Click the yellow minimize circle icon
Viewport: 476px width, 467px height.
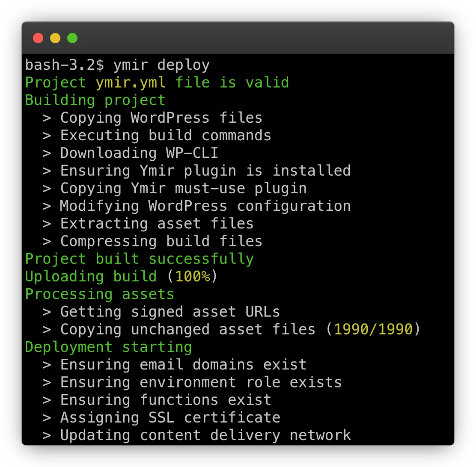(x=55, y=38)
